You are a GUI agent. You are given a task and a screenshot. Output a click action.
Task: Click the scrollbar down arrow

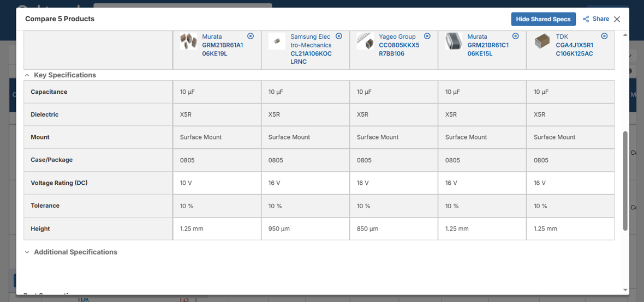click(625, 289)
